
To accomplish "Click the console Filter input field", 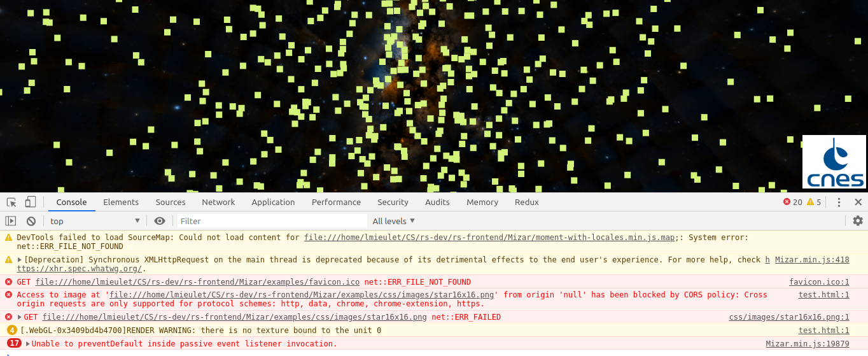I will coord(272,221).
